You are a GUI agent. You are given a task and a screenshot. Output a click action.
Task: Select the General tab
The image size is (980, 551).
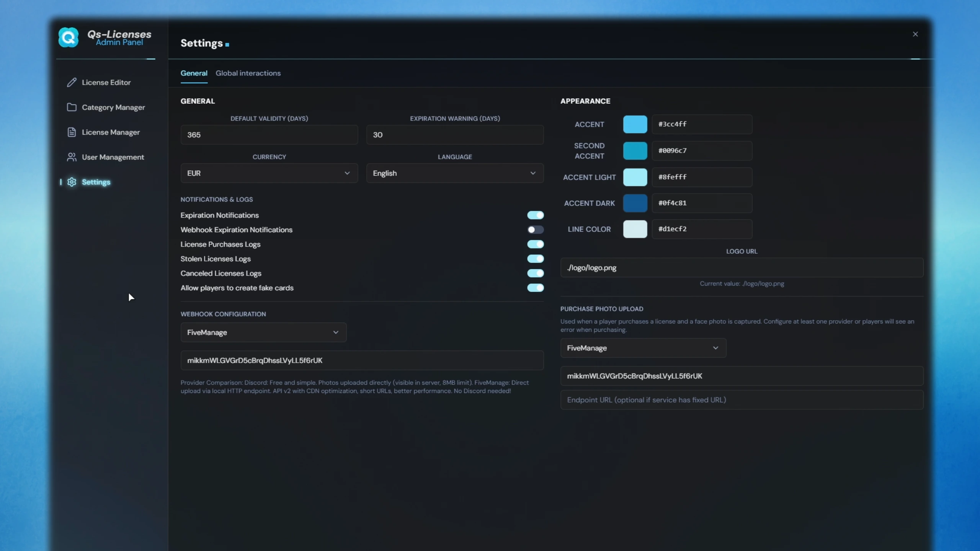(x=194, y=73)
